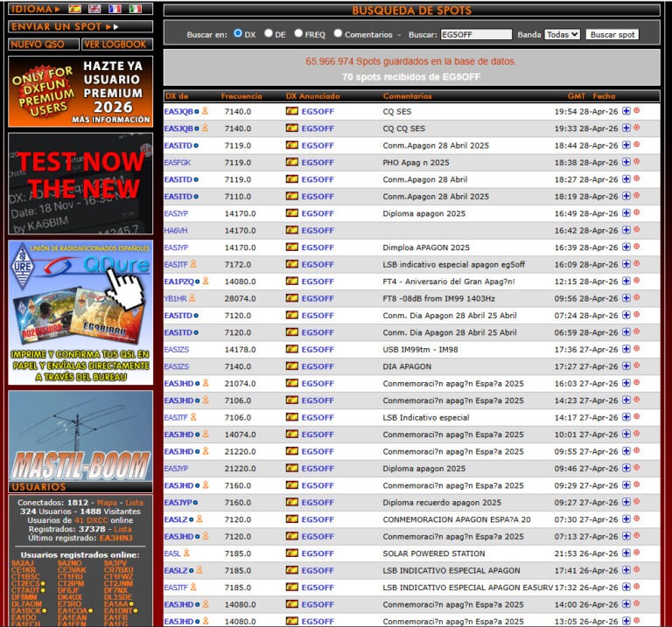672x627 pixels.
Task: Click the red target icon on the 19:33 spot
Action: 637,129
